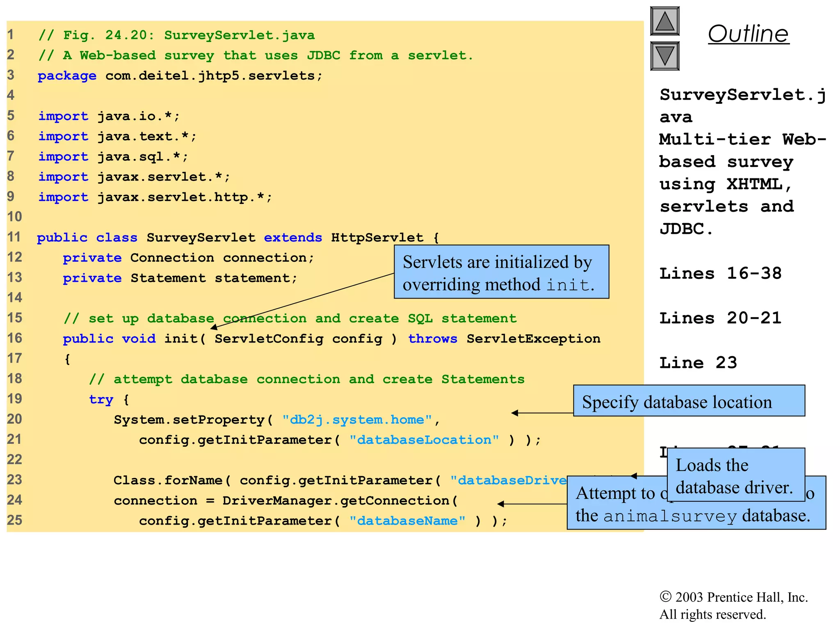Click the up arrow navigation button
The width and height of the screenshot is (840, 630).
coord(665,21)
